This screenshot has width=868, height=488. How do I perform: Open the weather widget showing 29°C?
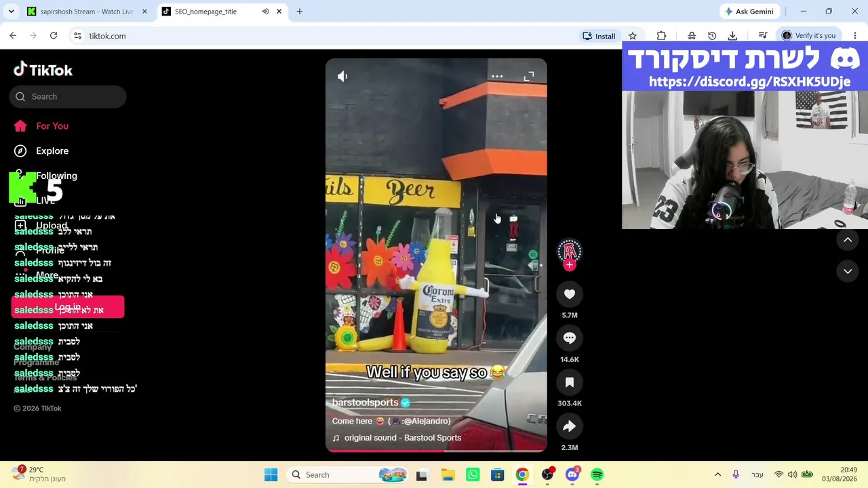coord(38,474)
